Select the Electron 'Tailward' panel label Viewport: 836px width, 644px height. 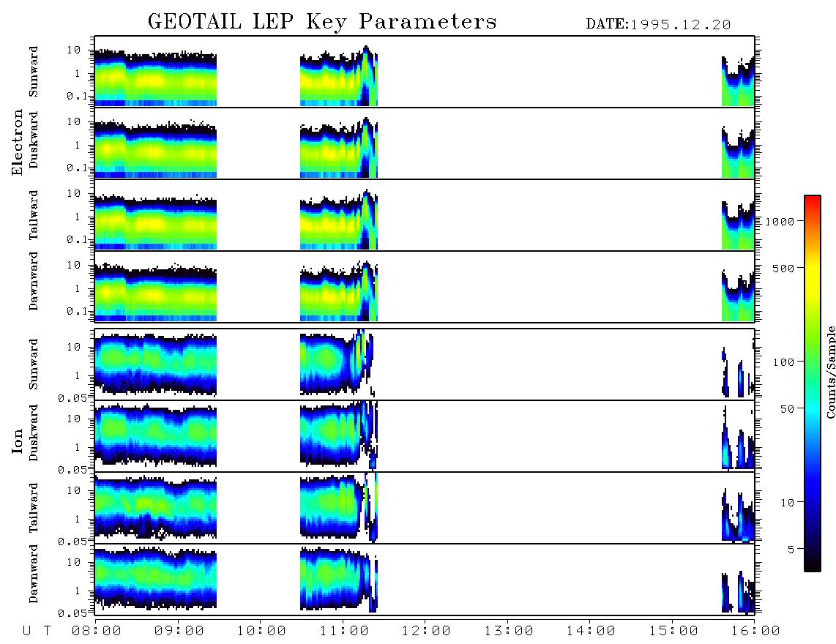tap(34, 214)
